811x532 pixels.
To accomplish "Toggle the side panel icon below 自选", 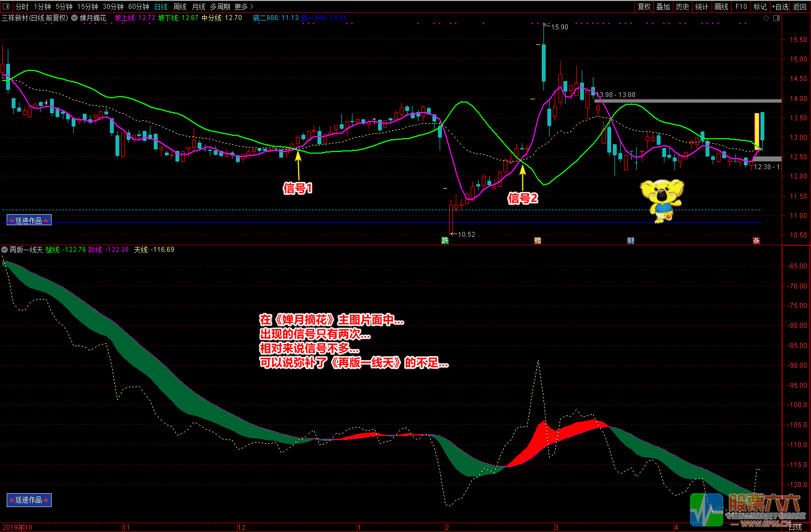I will pyautogui.click(x=777, y=18).
